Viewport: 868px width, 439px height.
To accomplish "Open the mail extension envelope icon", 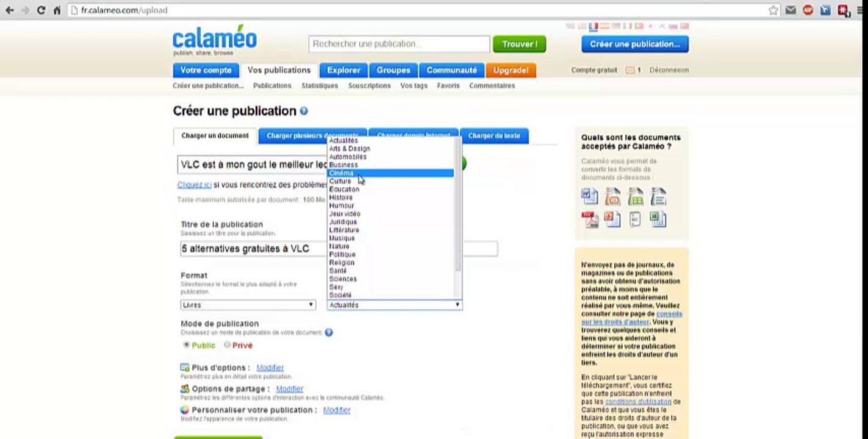I will click(791, 10).
